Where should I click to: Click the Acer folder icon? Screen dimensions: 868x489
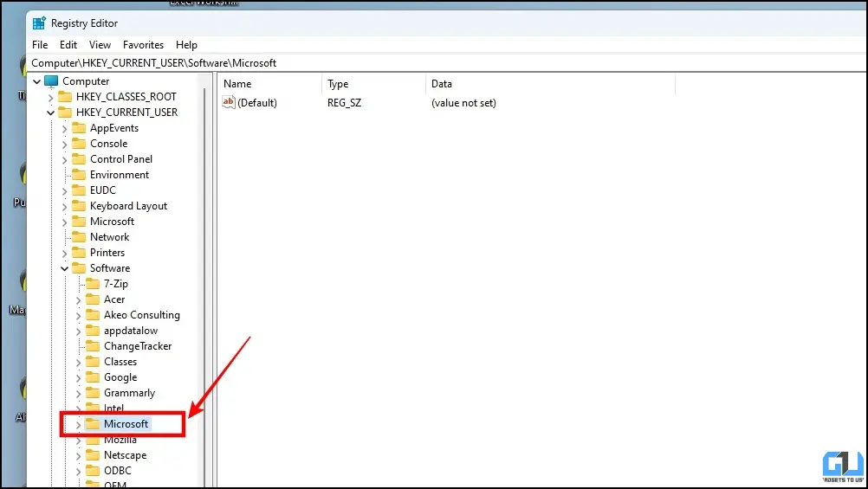[93, 299]
